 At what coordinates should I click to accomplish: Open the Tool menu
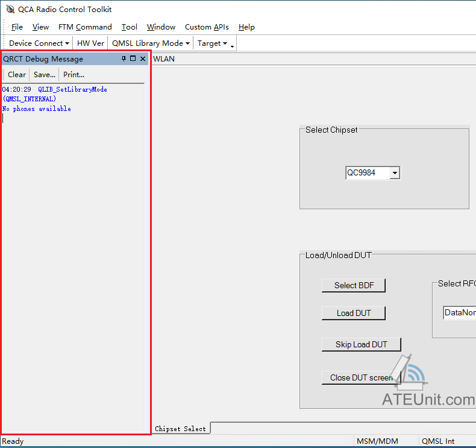[x=130, y=27]
